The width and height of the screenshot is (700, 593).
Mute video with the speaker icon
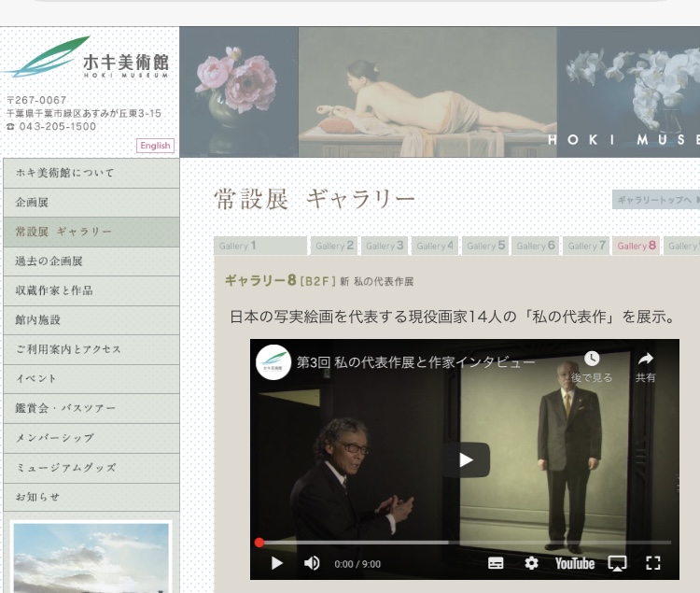312,563
